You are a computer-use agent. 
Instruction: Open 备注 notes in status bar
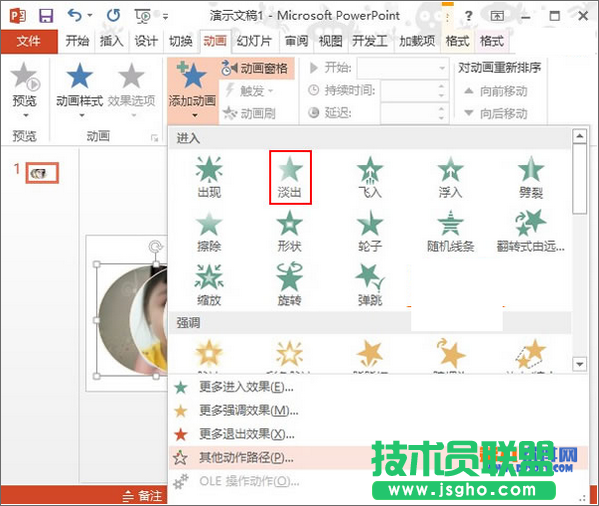click(x=143, y=496)
